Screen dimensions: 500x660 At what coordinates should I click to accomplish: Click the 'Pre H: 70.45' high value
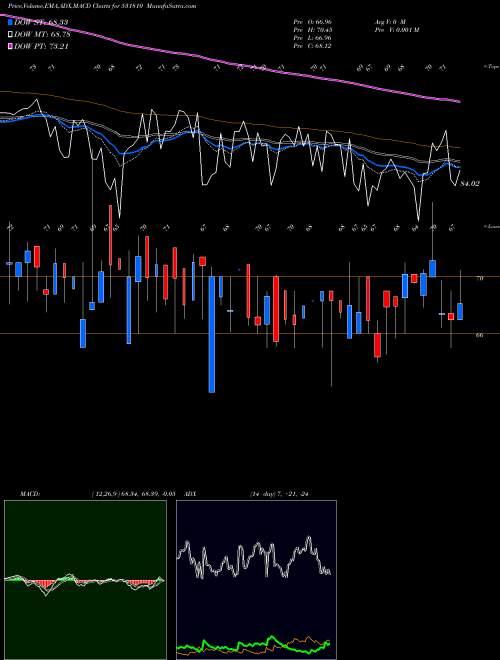pos(313,29)
